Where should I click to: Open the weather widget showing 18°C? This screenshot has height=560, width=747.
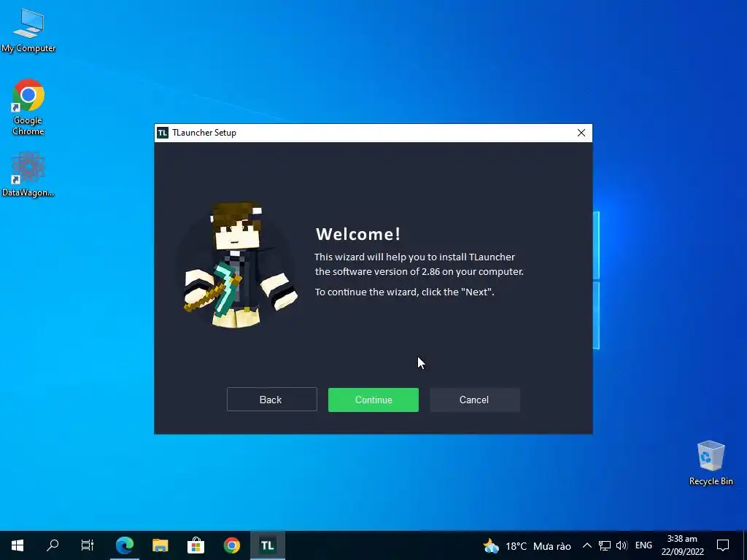pyautogui.click(x=527, y=545)
